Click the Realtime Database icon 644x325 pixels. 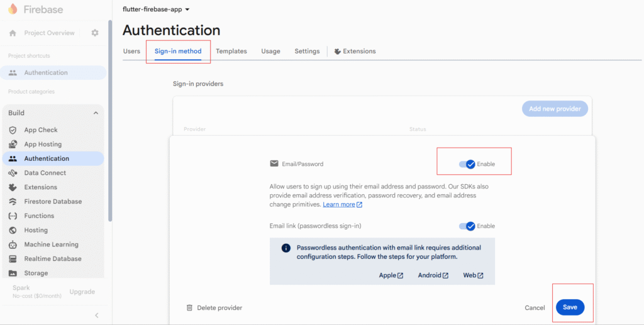pyautogui.click(x=13, y=259)
